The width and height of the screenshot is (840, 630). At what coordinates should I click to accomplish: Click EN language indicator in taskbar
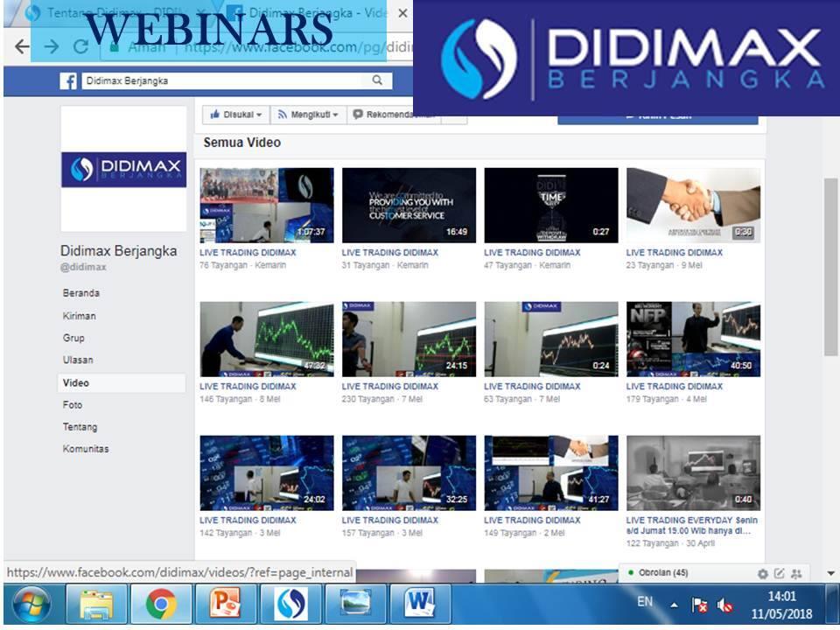[x=645, y=602]
